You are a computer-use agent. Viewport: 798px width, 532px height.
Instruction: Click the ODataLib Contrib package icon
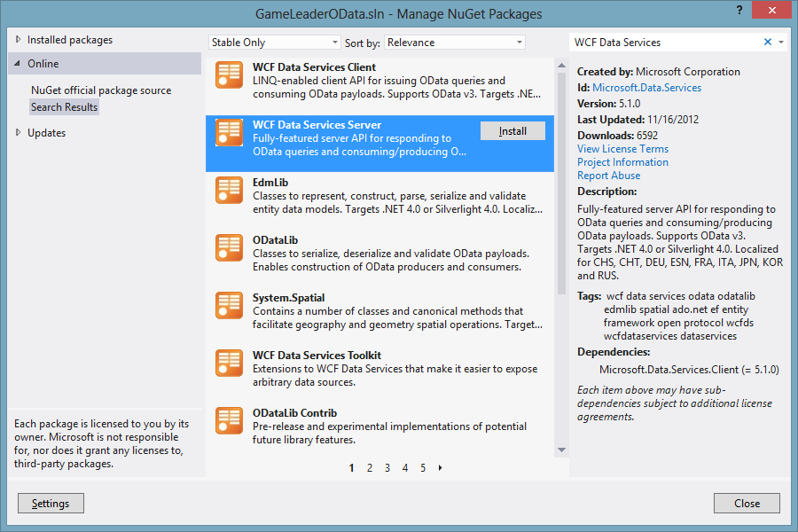click(229, 420)
